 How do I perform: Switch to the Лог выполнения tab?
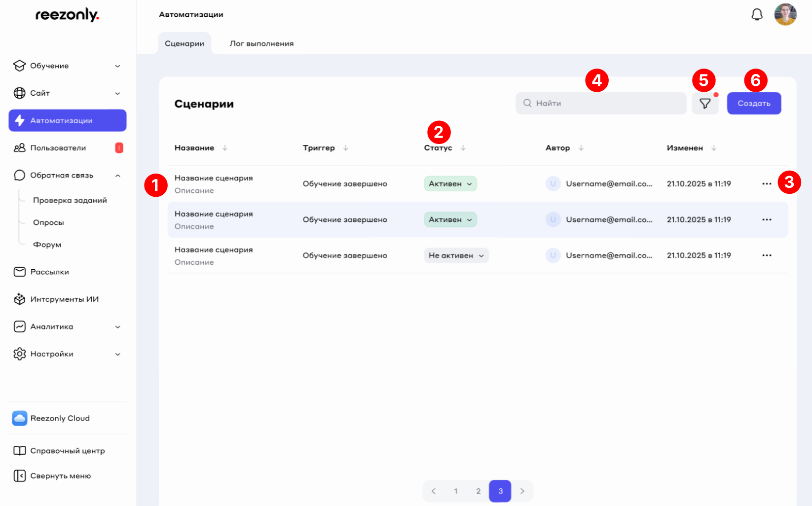pos(261,43)
